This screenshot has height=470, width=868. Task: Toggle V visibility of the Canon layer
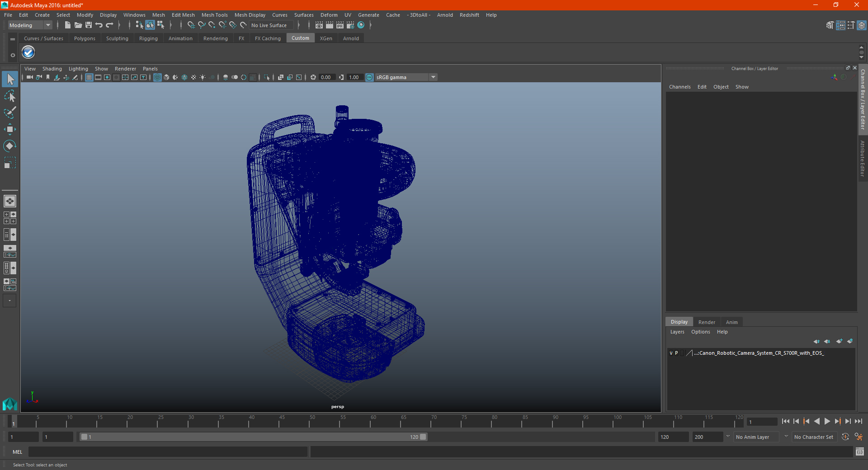pos(671,353)
